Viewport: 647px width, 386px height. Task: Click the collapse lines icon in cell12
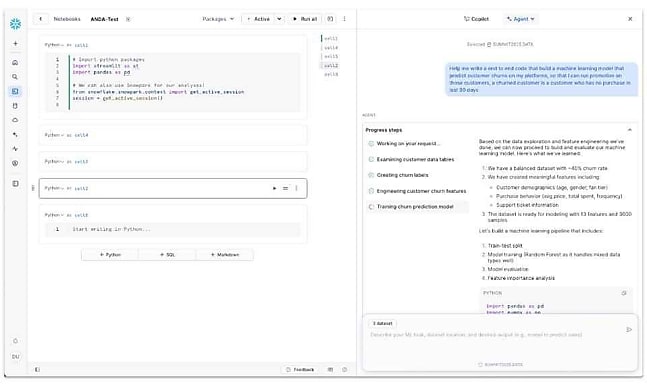click(285, 188)
